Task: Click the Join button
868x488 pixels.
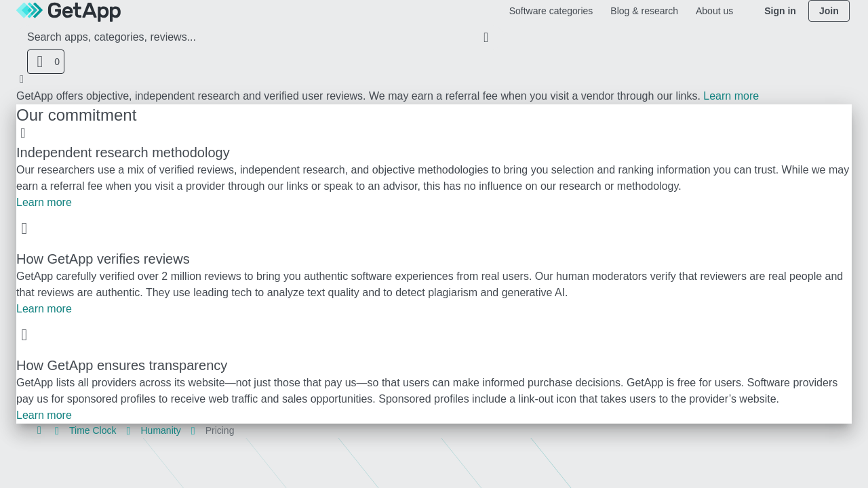Action: [x=829, y=11]
